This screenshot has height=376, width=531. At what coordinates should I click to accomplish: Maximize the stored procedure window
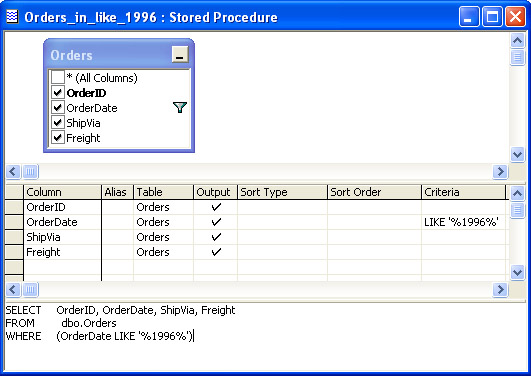pos(492,16)
